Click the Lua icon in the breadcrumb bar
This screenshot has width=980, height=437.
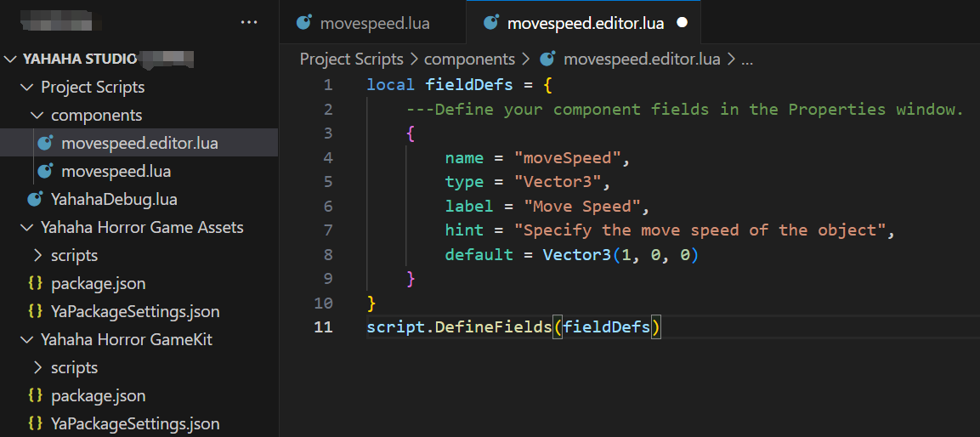(x=548, y=59)
